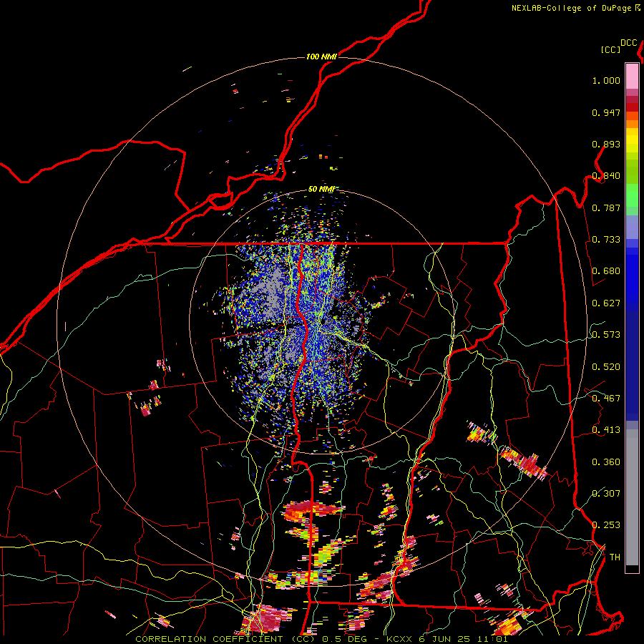Click the 0.520 legend value
Viewport: 644px width, 644px height.
(606, 367)
